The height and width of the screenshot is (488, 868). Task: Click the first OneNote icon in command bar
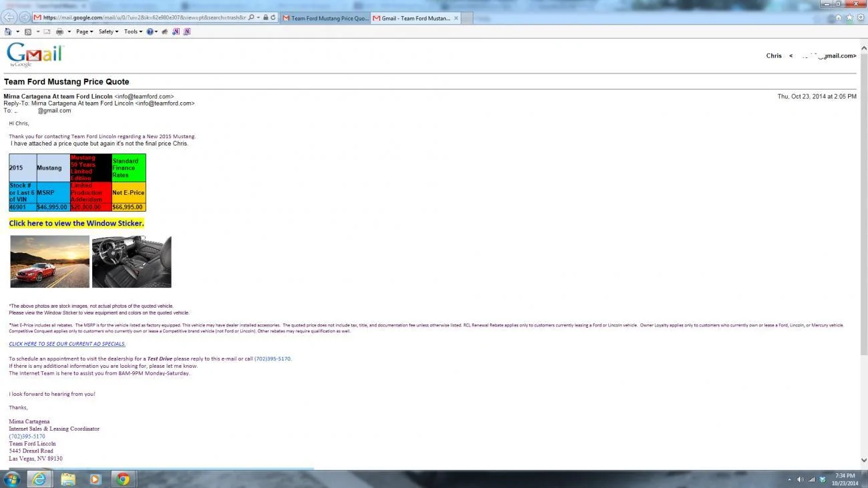click(176, 31)
